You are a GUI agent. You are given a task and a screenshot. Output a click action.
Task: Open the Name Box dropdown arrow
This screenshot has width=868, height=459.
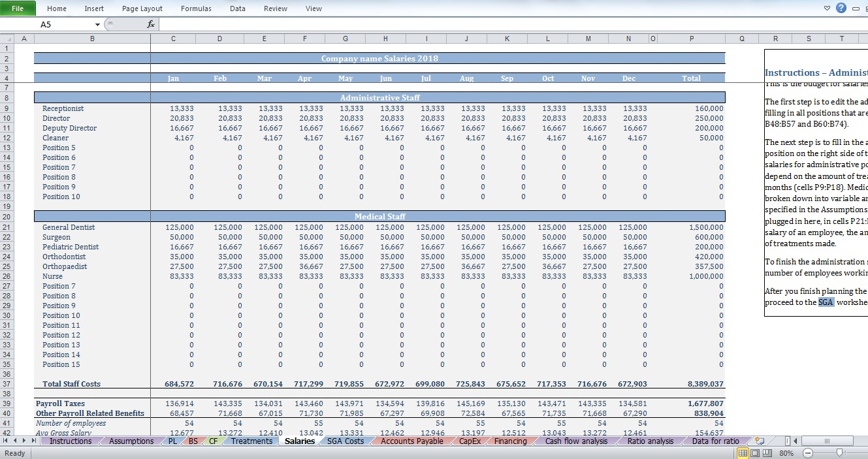[x=98, y=24]
